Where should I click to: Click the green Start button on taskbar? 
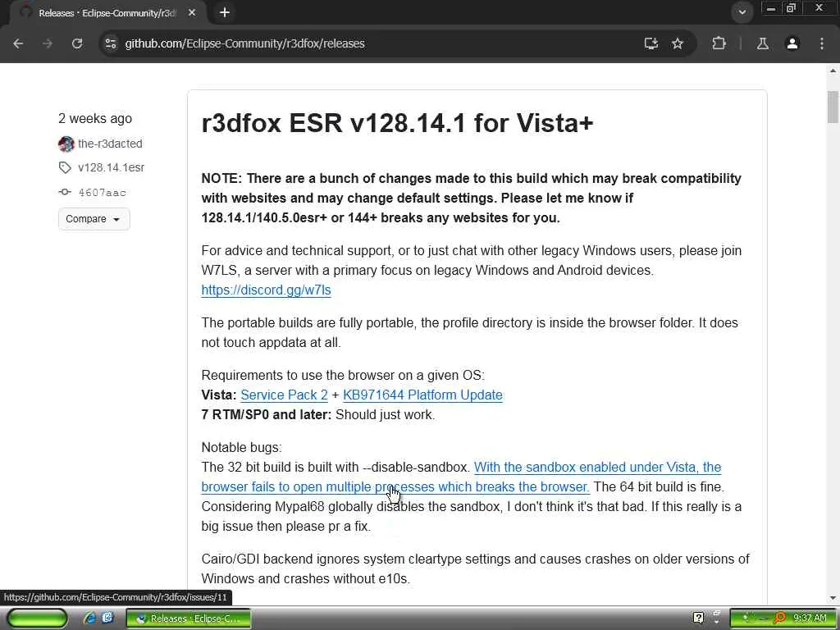click(x=37, y=619)
